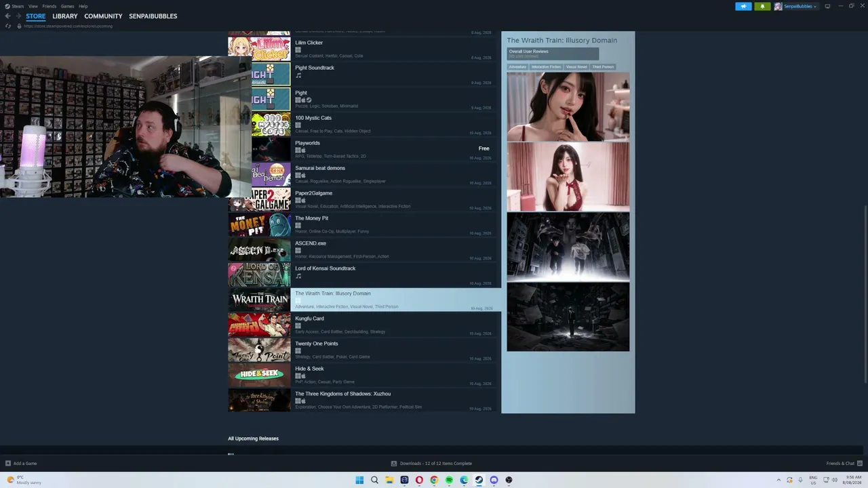
Task: View first Wraith Train preview screenshot
Action: pyautogui.click(x=568, y=107)
